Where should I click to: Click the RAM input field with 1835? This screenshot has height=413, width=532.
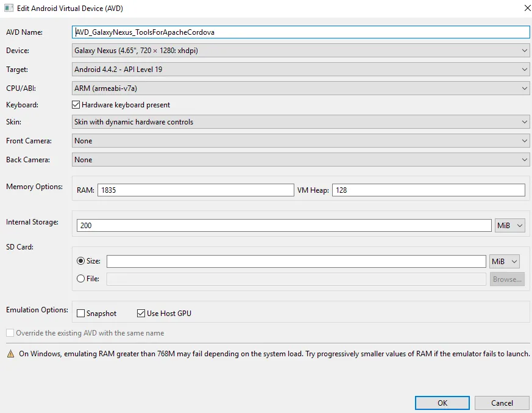[196, 190]
